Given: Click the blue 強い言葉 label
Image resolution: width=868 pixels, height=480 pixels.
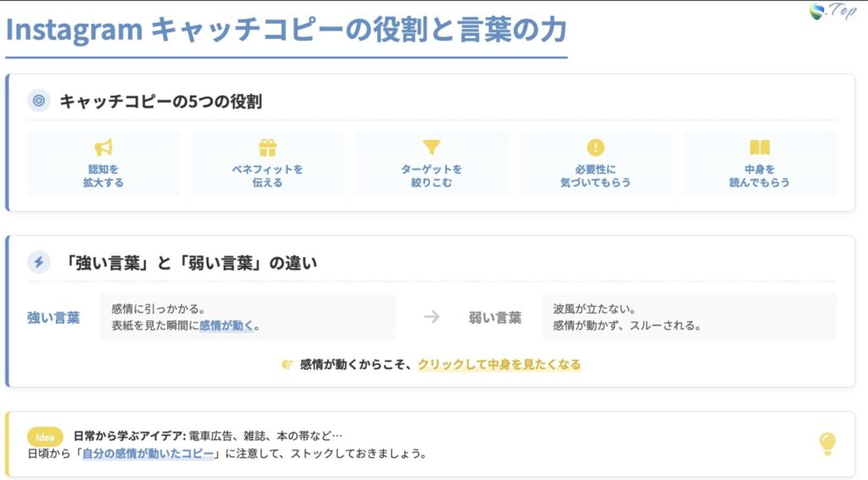Looking at the screenshot, I should [x=53, y=318].
